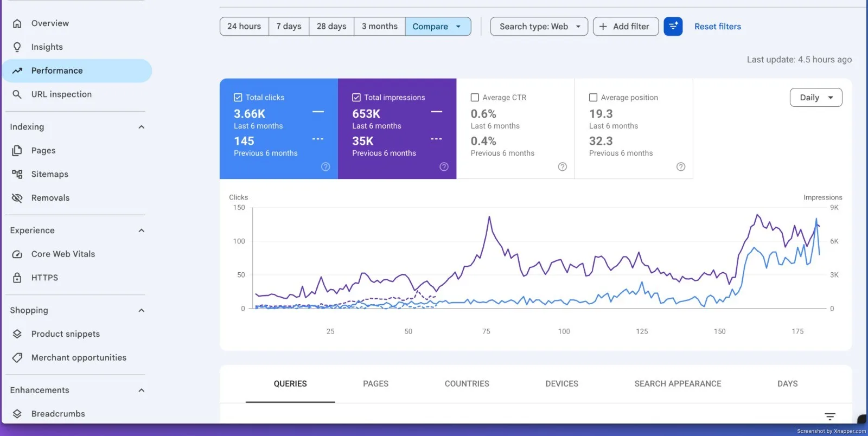Click the Breadcrumbs layers icon

coord(17,414)
